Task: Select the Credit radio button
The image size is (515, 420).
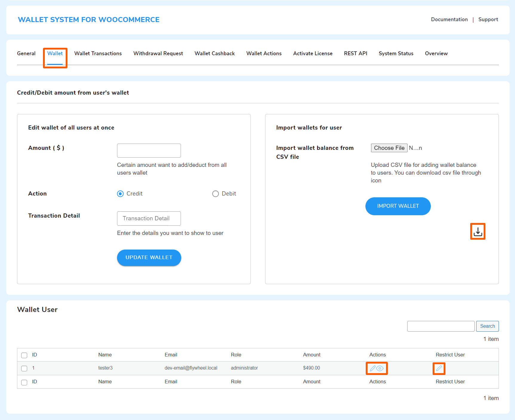Action: (x=120, y=194)
